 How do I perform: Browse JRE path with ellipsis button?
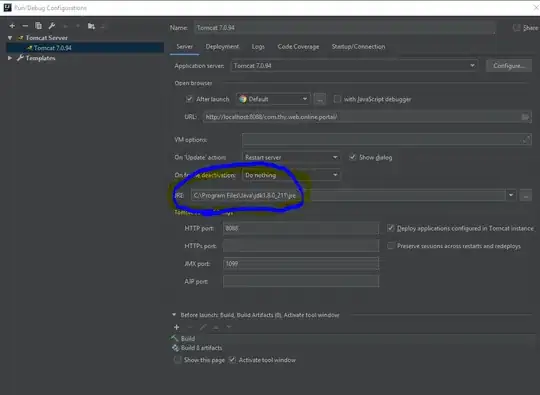click(x=526, y=196)
